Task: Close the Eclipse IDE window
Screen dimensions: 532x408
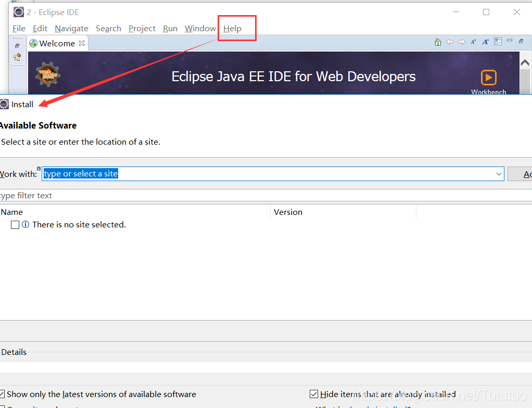Action: (517, 12)
